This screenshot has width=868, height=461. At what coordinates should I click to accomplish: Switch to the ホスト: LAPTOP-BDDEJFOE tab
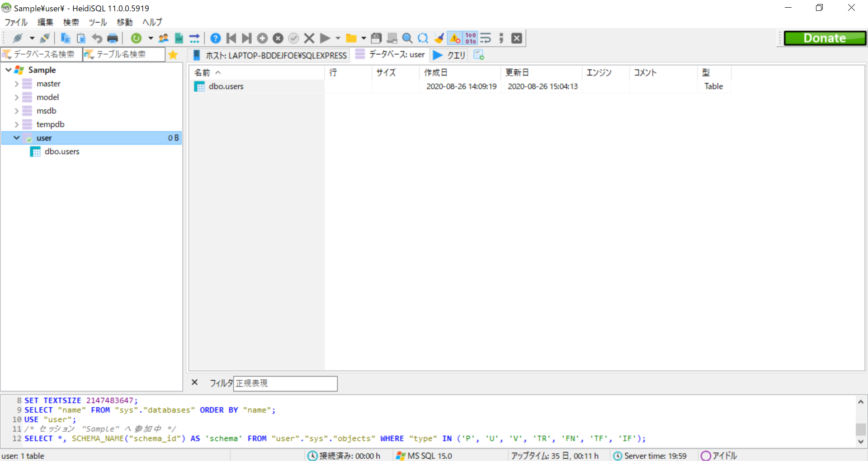coord(269,55)
